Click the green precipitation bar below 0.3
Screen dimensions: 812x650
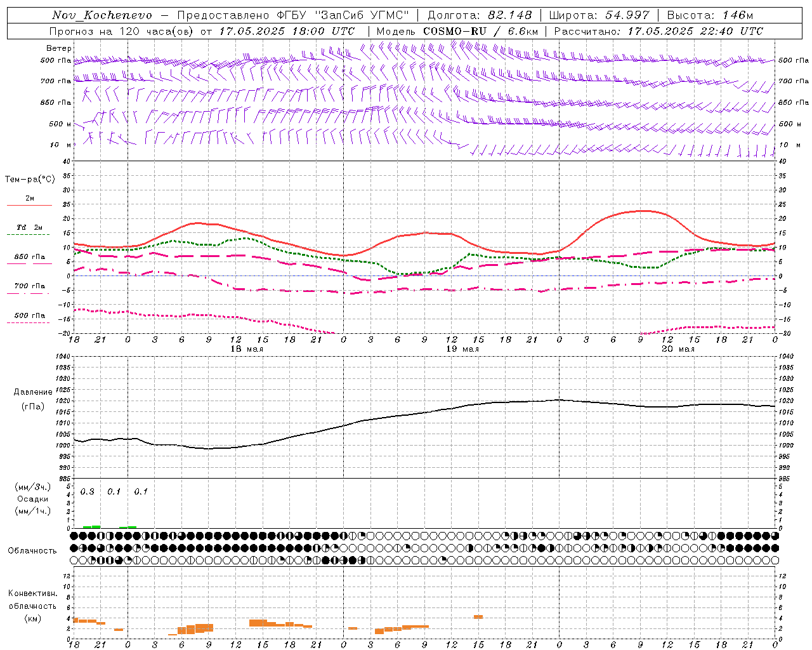[x=92, y=527]
